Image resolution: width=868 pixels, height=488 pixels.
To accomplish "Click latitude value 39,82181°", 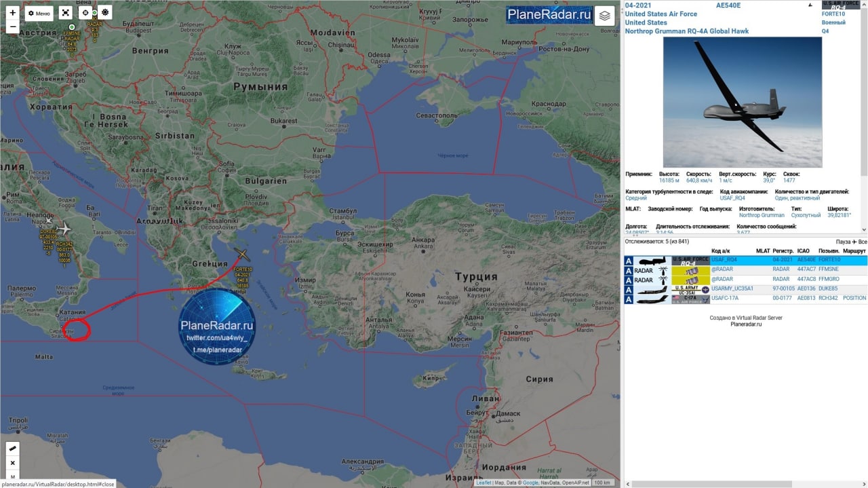I will 839,215.
